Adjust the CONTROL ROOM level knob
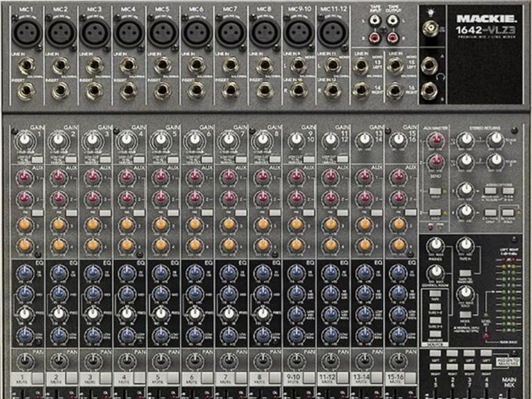 [x=435, y=273]
